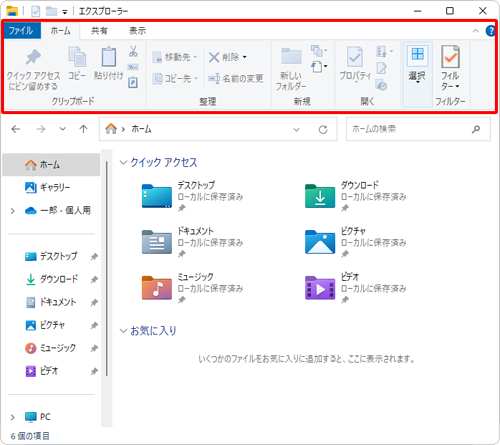Image resolution: width=500 pixels, height=445 pixels.
Task: Click the Back arrow navigation button
Action: tap(16, 129)
